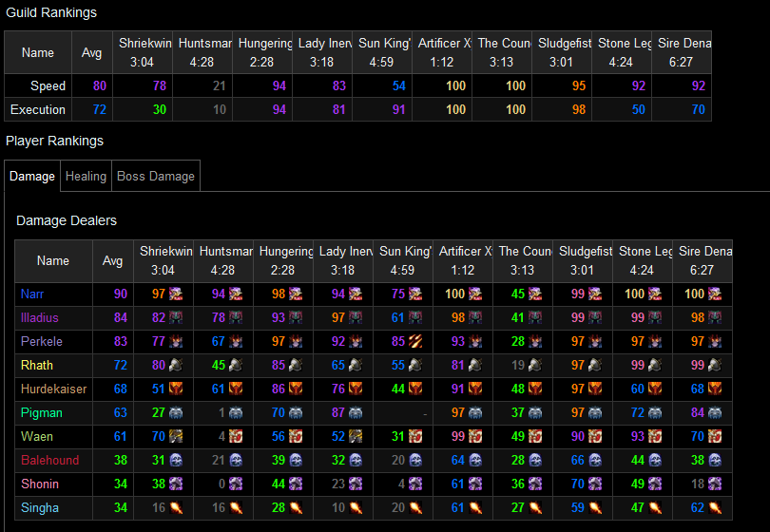Click Balehound's spec icon under Sludgefist
Image resolution: width=770 pixels, height=532 pixels.
(x=595, y=461)
